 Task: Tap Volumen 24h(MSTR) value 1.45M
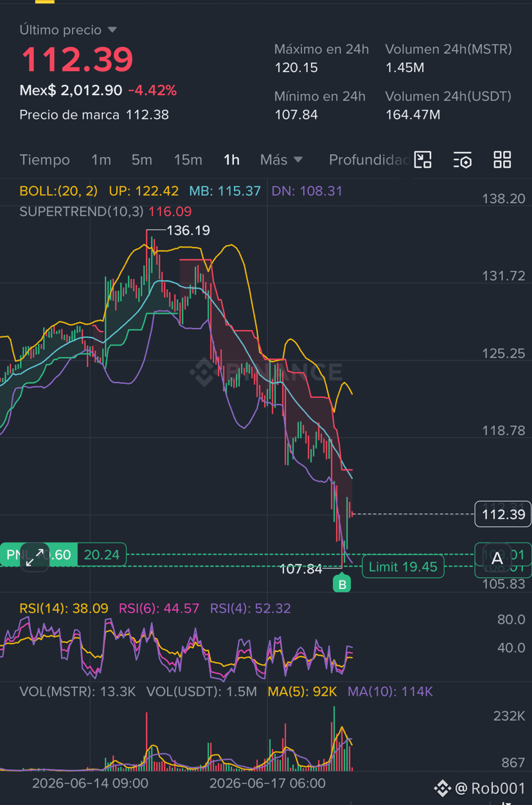tap(405, 68)
